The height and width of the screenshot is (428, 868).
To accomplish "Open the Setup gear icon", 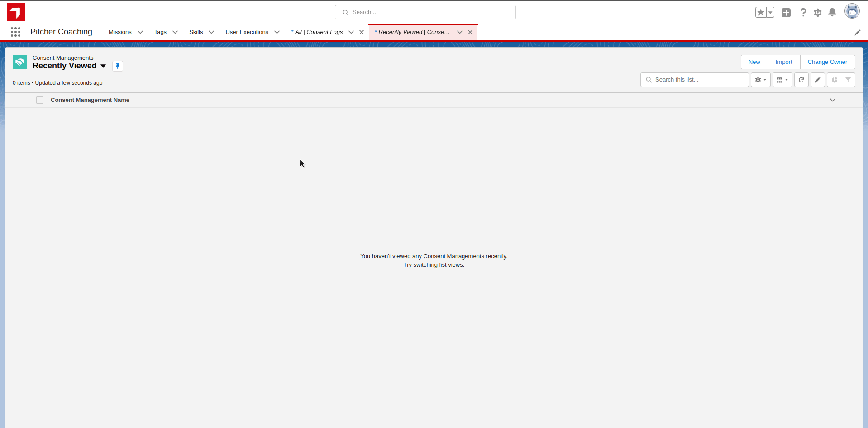I will point(817,13).
